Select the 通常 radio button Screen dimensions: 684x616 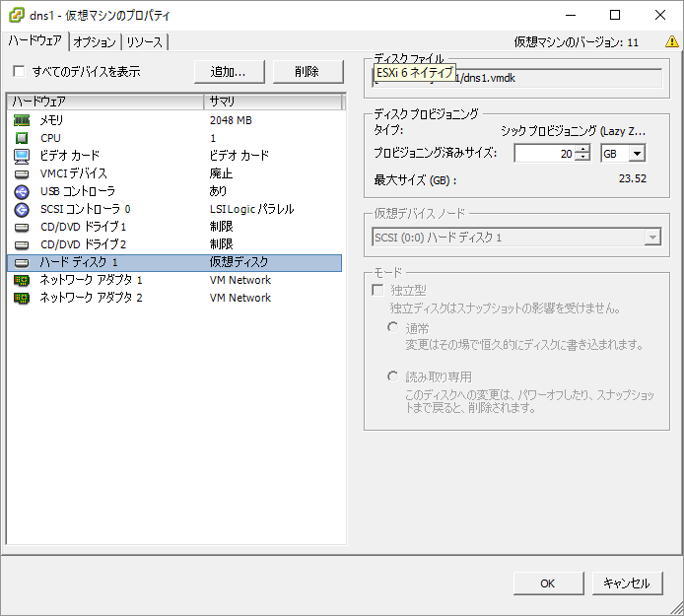[x=393, y=327]
